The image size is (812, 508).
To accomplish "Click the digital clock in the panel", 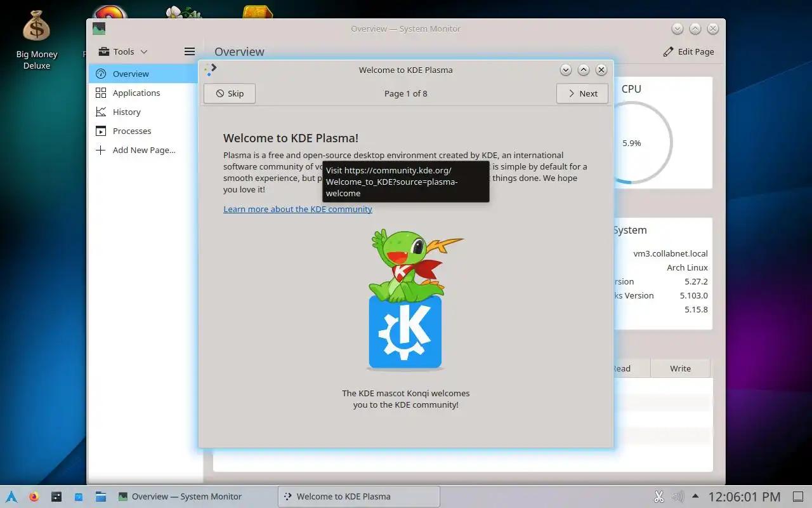I will pyautogui.click(x=744, y=497).
